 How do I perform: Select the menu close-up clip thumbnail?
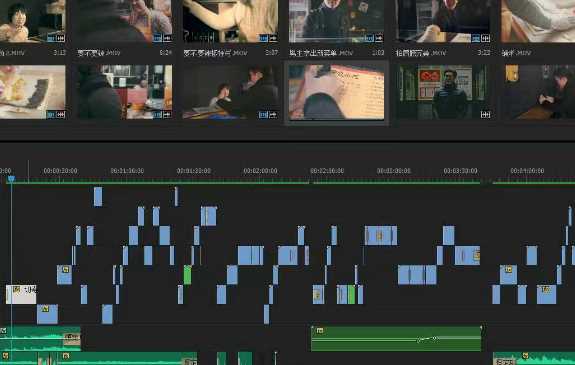(x=336, y=92)
